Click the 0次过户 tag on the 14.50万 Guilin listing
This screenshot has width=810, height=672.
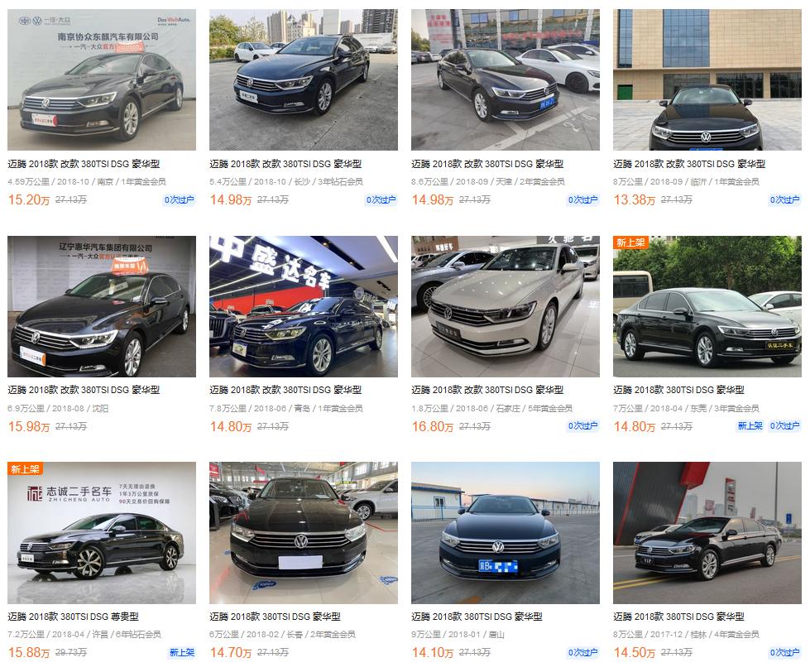click(784, 653)
